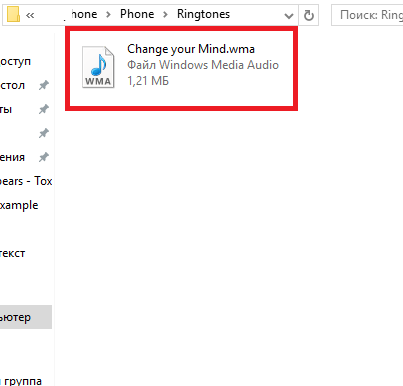Open the sidebar item ending 'текст'
Image resolution: width=403 pixels, height=386 pixels.
pos(12,253)
